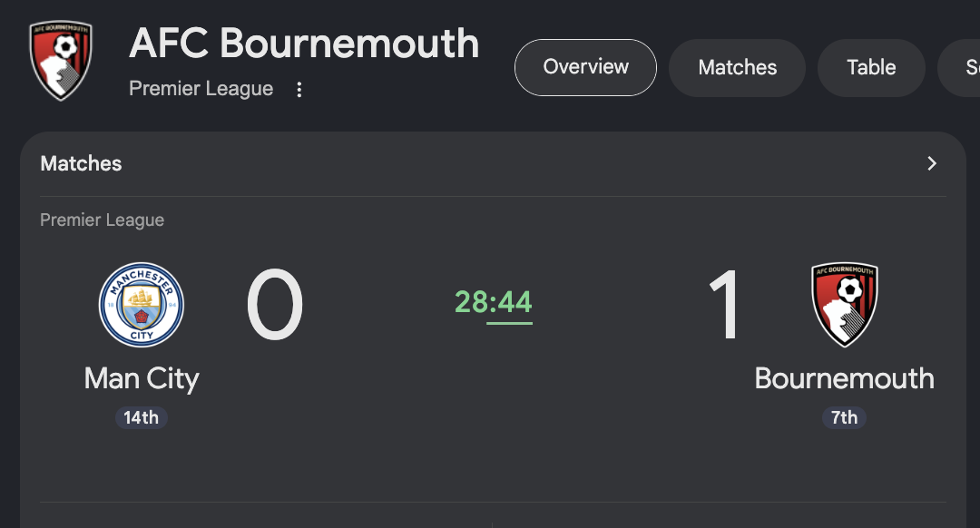
Task: Click the Bournemouth team name in match
Action: coord(845,378)
